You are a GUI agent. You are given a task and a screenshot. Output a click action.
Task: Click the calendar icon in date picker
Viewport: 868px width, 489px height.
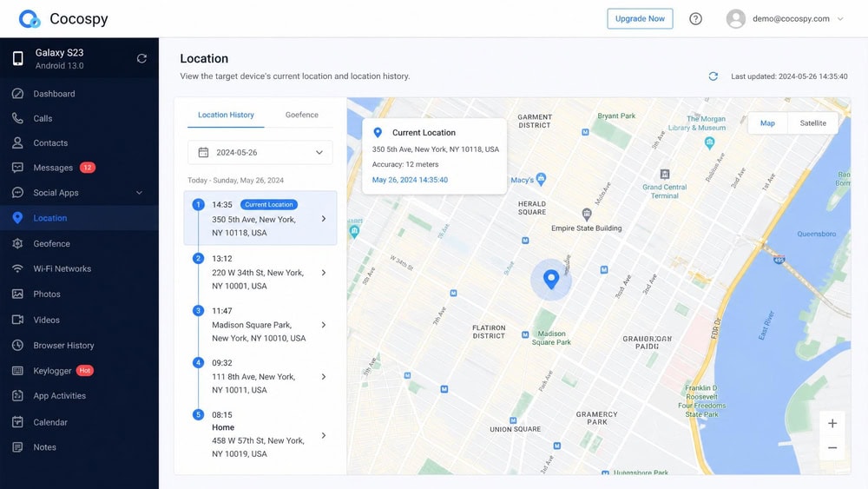pyautogui.click(x=203, y=152)
